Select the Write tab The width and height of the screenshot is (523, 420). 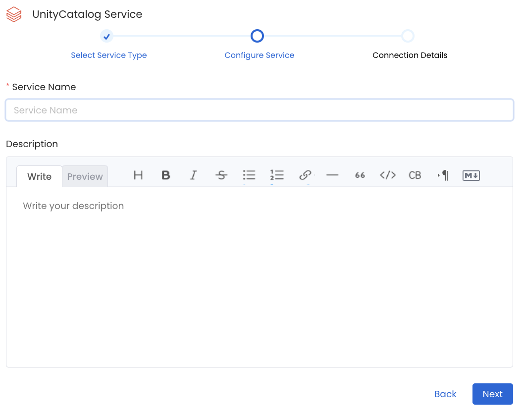pyautogui.click(x=39, y=176)
